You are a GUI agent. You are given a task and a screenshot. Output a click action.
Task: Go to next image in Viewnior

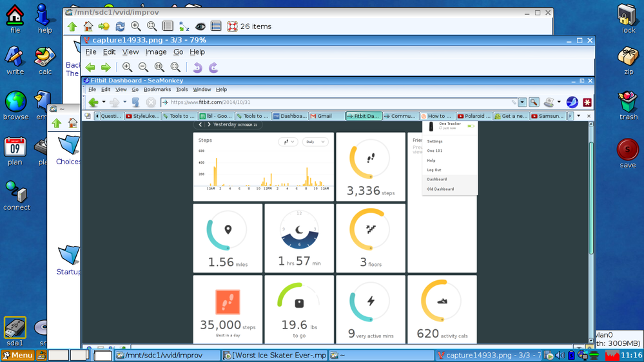106,67
